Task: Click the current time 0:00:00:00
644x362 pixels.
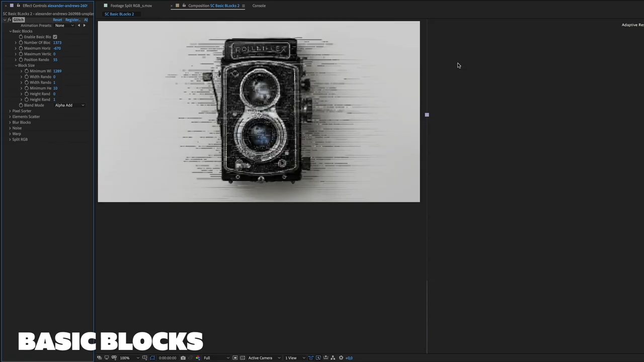Action: pyautogui.click(x=168, y=358)
